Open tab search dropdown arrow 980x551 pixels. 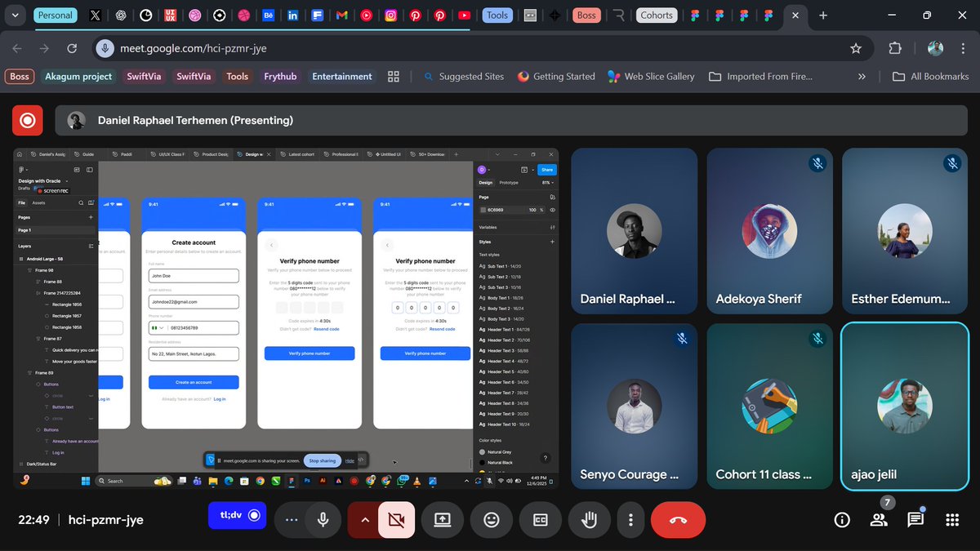click(x=14, y=15)
